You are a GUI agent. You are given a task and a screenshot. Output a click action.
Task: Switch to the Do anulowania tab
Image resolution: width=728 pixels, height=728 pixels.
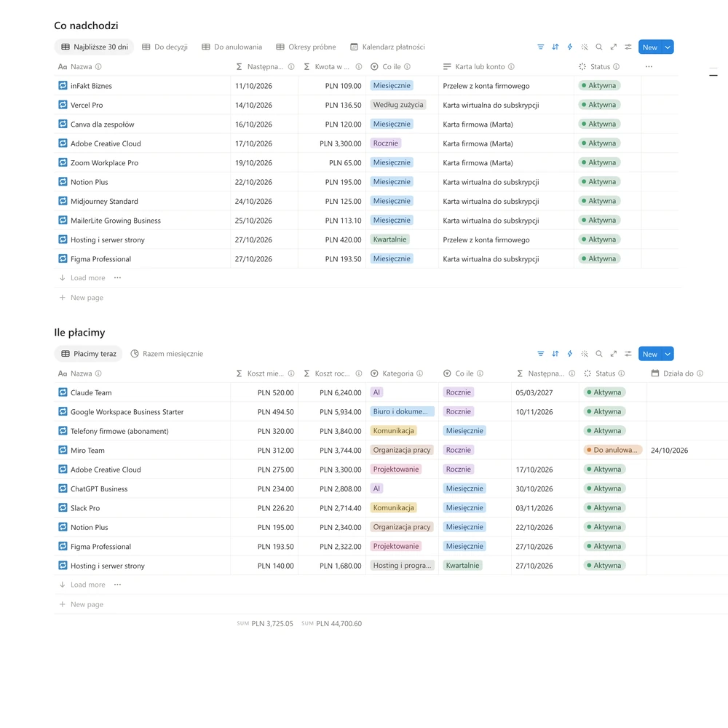tap(232, 47)
